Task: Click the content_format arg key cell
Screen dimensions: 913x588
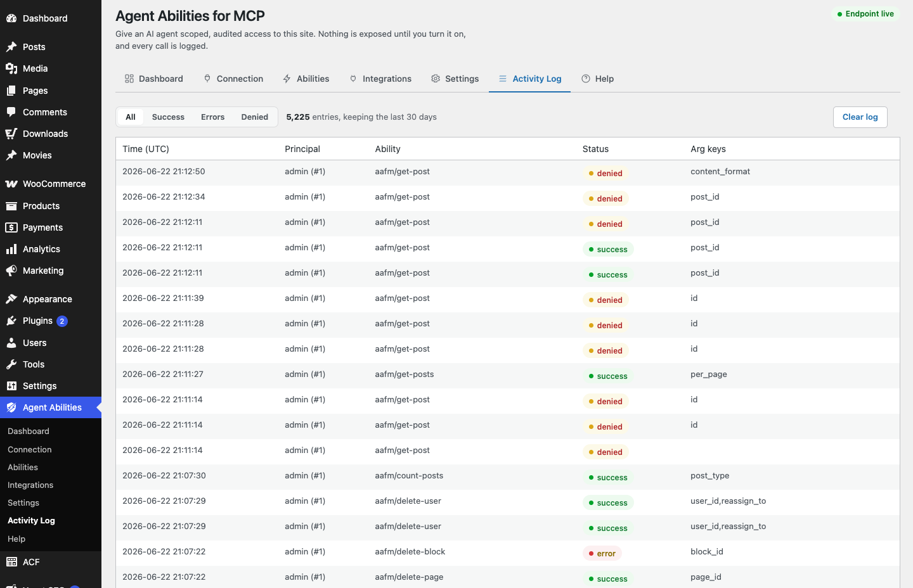Action: (x=720, y=172)
